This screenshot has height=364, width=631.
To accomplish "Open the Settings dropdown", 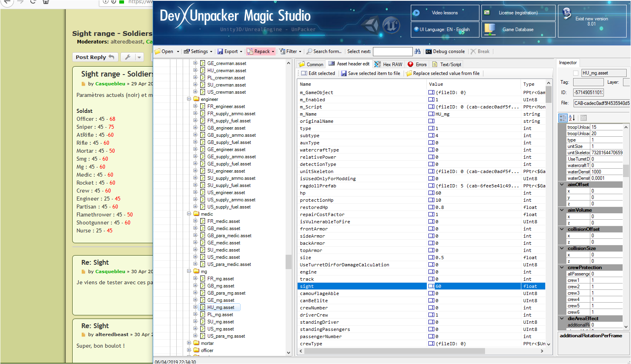I will click(x=198, y=51).
